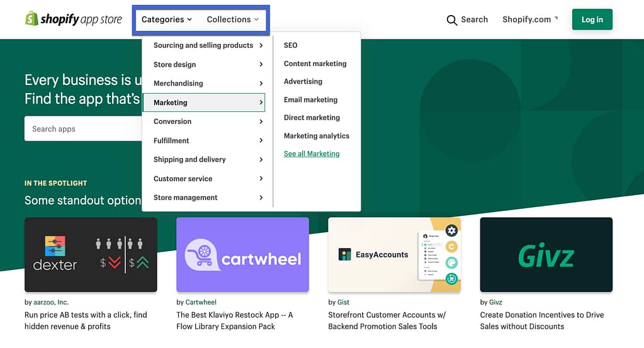This screenshot has height=348, width=644.
Task: Click the Gist developer link
Action: (343, 302)
